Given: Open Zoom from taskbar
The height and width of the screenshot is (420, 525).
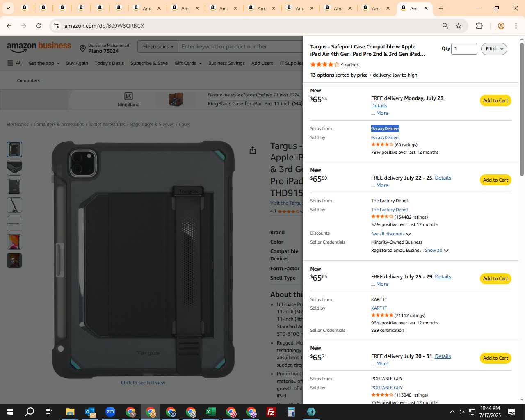Looking at the screenshot, I should 110,412.
